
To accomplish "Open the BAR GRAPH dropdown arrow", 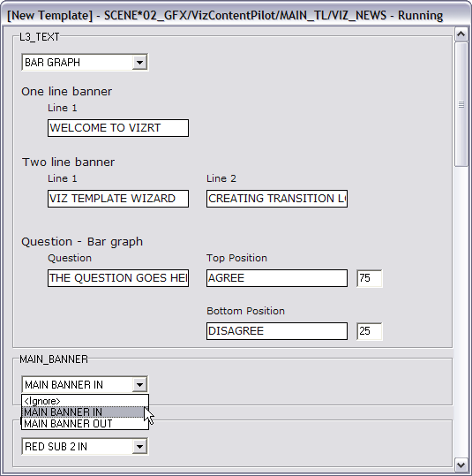I will [139, 63].
